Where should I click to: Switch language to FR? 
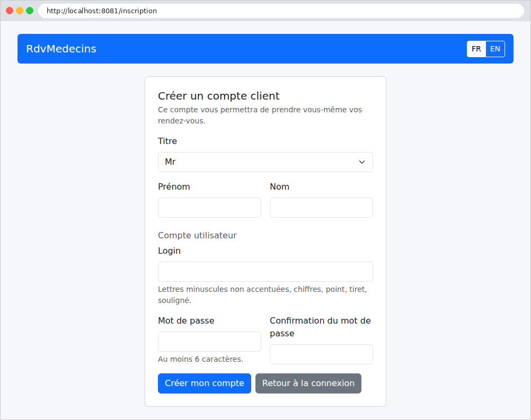click(x=476, y=49)
